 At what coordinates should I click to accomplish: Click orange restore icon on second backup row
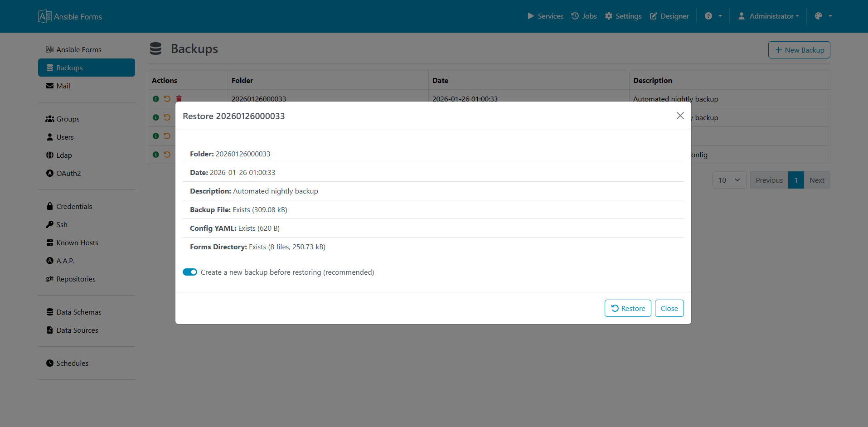[167, 117]
